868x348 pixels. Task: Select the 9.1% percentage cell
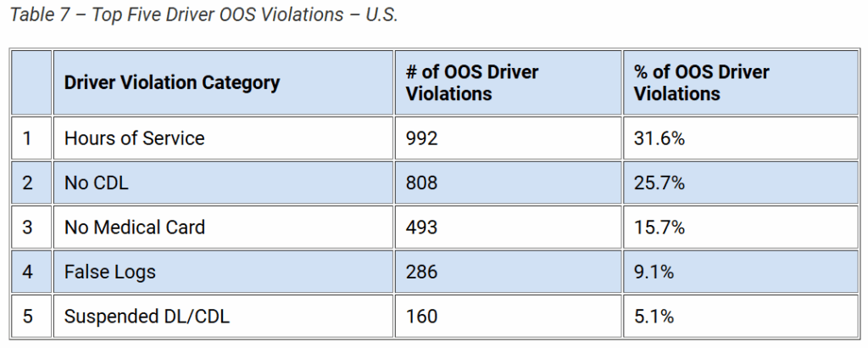coord(654,272)
